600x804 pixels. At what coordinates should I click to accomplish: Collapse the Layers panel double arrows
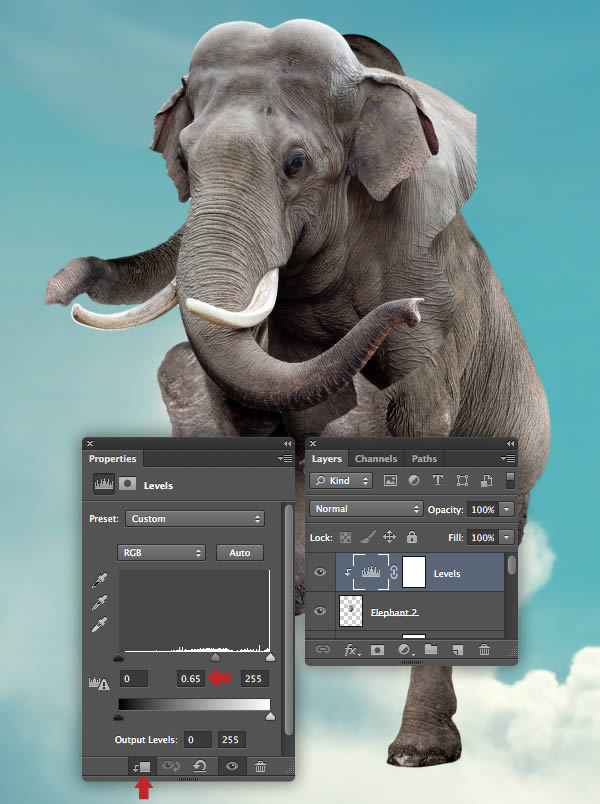point(510,444)
